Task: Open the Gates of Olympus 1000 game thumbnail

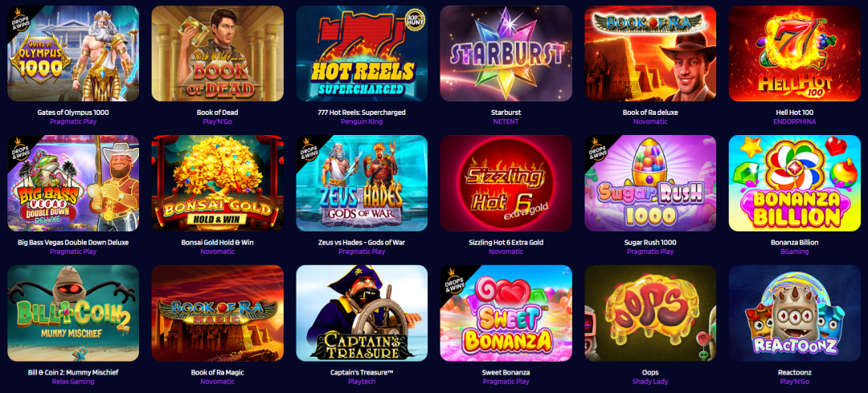Action: click(73, 54)
